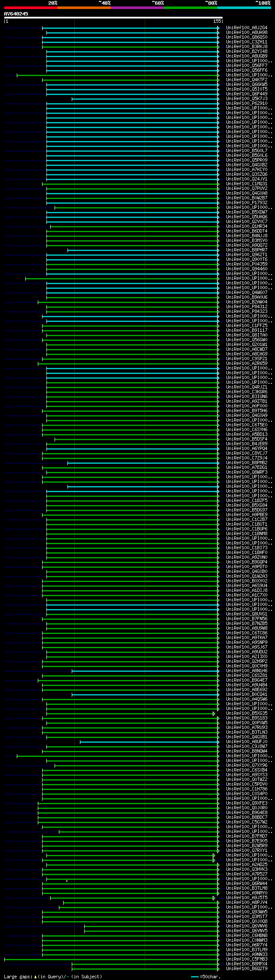Select the UniRef100_Q4KTF2 entry
The width and height of the screenshot is (275, 980).
[247, 80]
